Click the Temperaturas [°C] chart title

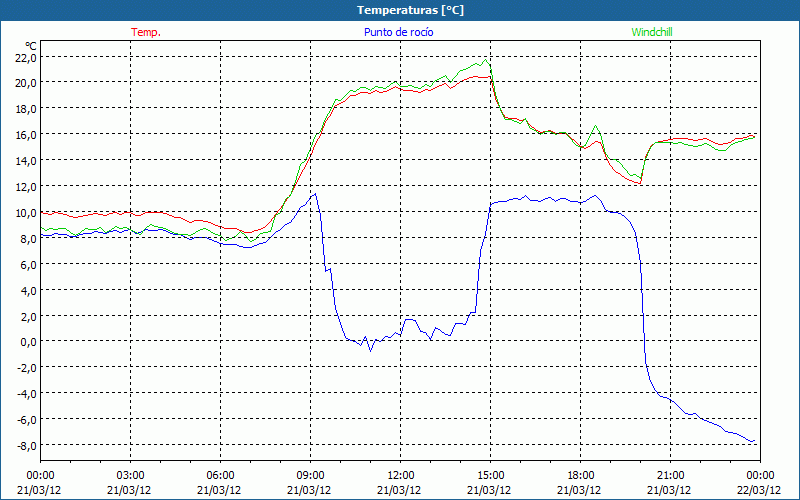[410, 10]
